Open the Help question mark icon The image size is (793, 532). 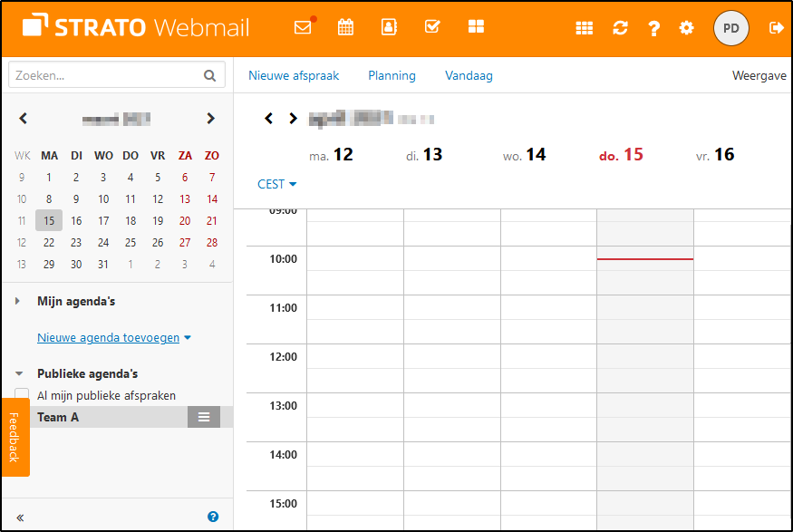click(654, 28)
